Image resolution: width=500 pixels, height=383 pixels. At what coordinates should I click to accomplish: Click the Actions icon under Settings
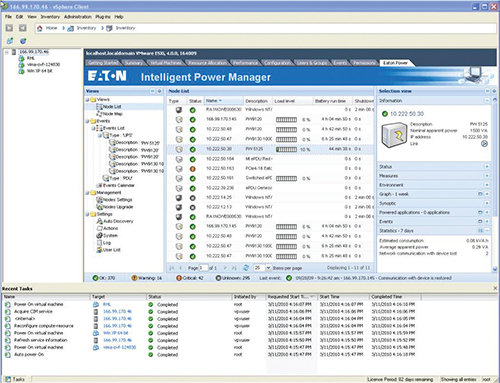click(99, 228)
